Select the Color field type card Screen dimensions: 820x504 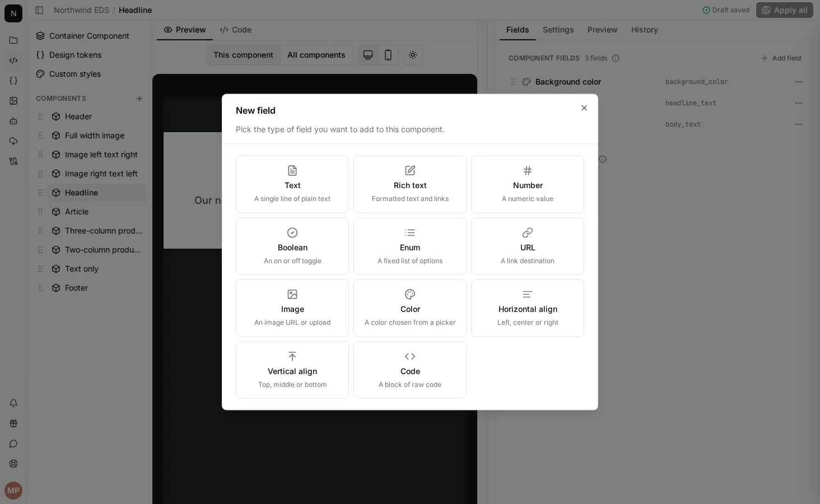[410, 308]
